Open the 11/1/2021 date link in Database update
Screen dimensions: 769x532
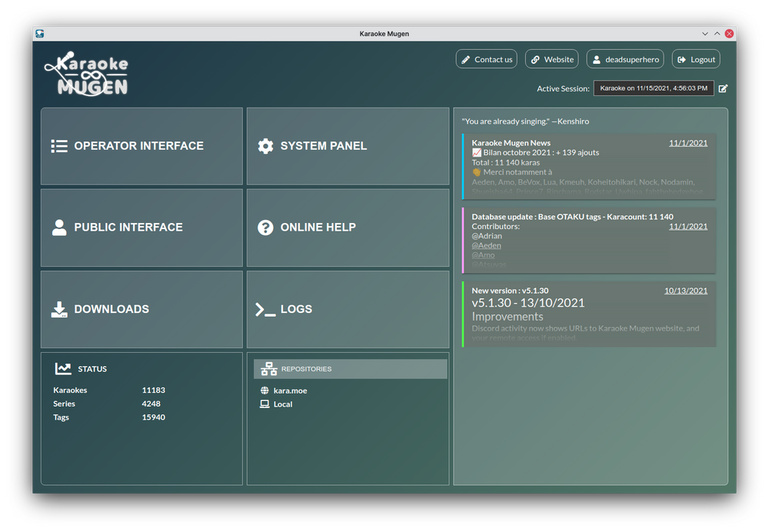coord(688,227)
